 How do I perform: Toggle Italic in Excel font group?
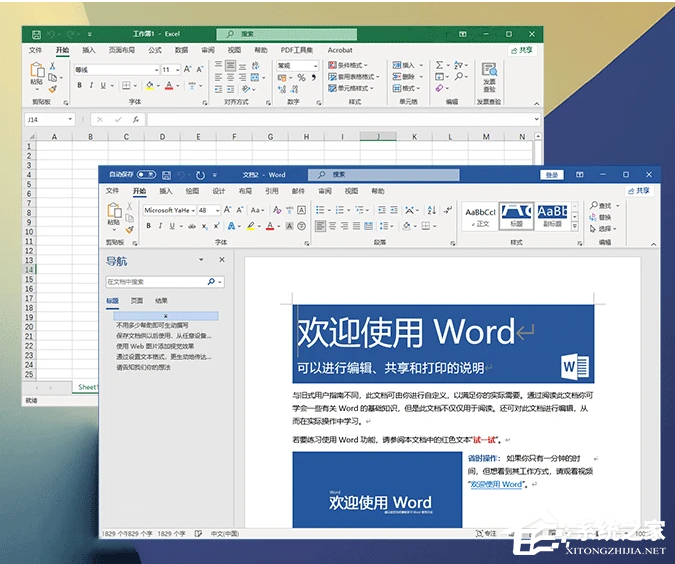91,86
